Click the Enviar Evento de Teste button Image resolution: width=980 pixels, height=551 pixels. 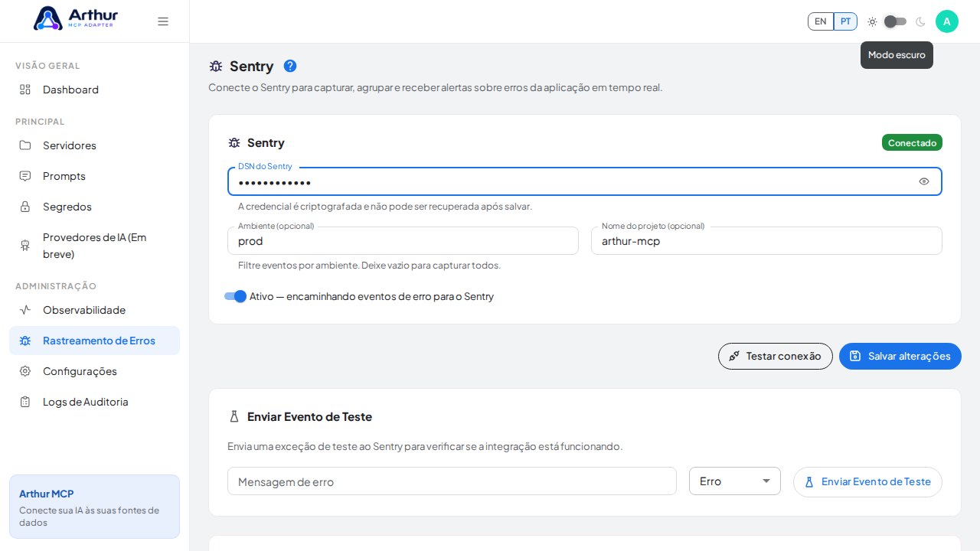pyautogui.click(x=867, y=482)
